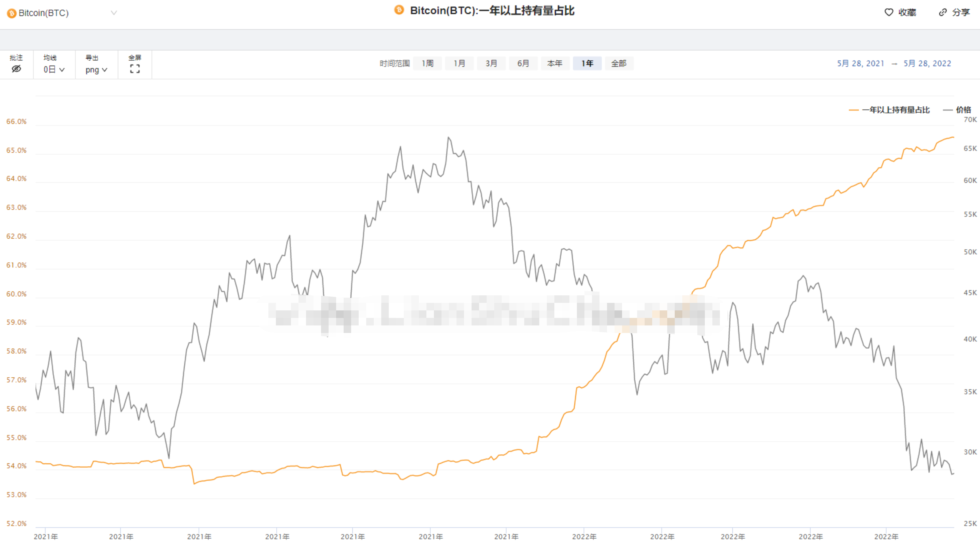Select the 6月 time range

523,63
